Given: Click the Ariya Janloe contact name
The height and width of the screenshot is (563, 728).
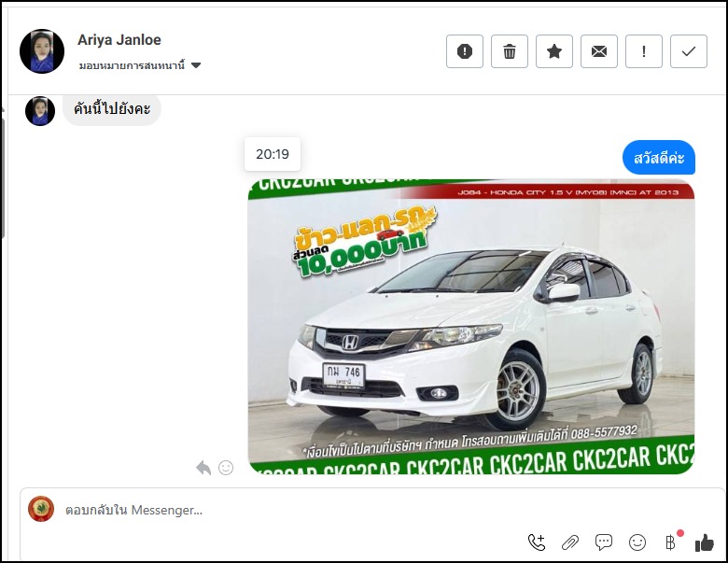Looking at the screenshot, I should (119, 40).
